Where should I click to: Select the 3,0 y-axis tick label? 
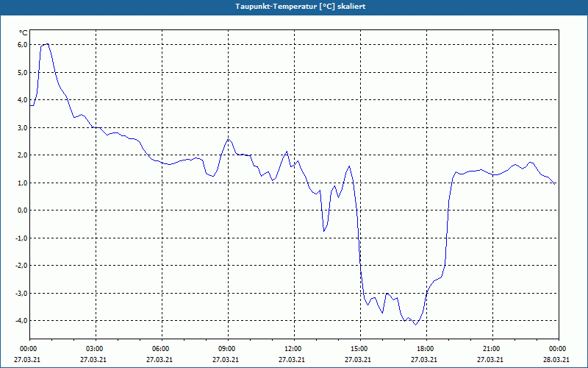23,127
